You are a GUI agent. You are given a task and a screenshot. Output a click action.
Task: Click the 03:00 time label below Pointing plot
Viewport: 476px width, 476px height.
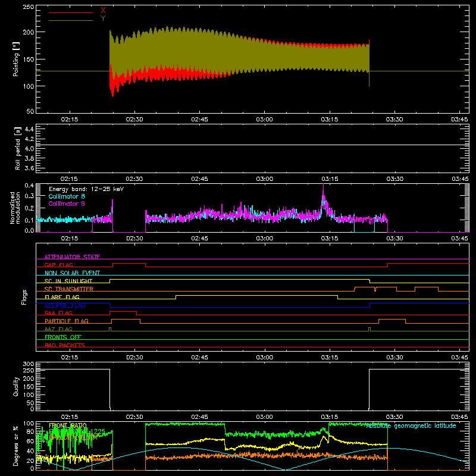[264, 120]
